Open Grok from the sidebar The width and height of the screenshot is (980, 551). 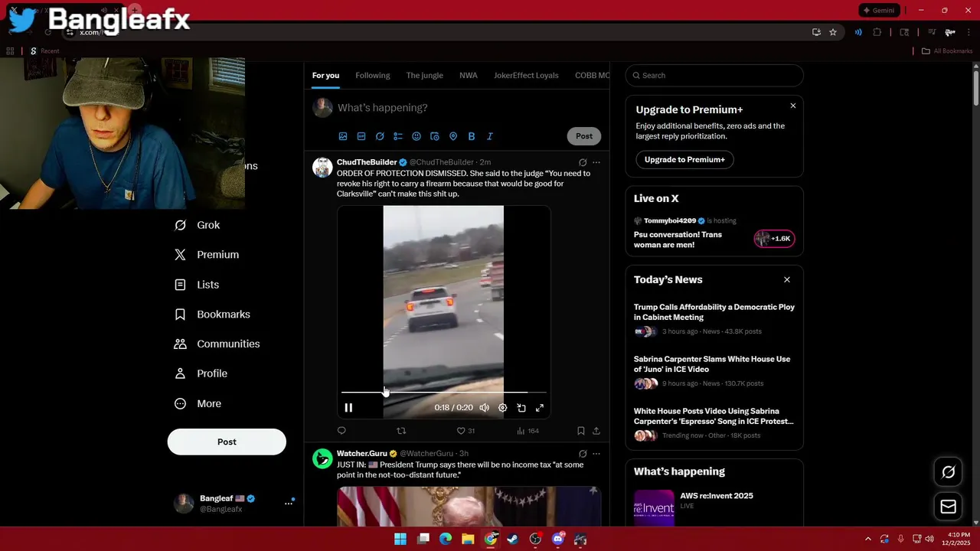pyautogui.click(x=198, y=225)
